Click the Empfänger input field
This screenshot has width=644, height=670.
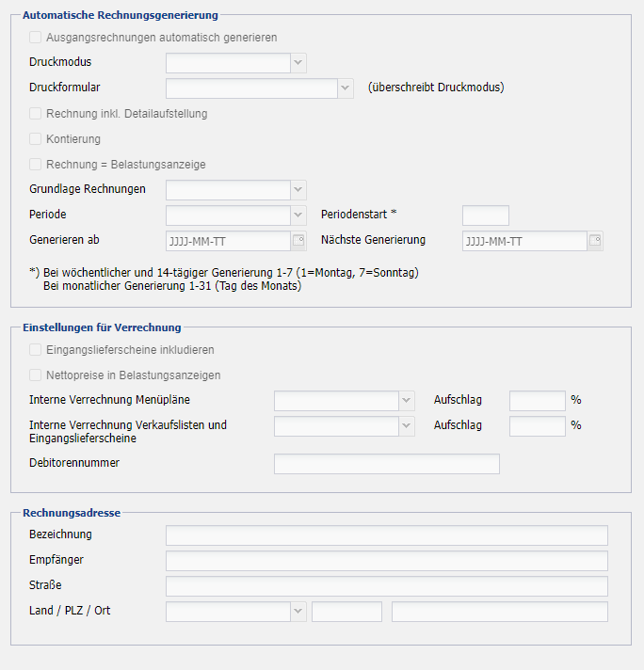pyautogui.click(x=386, y=561)
